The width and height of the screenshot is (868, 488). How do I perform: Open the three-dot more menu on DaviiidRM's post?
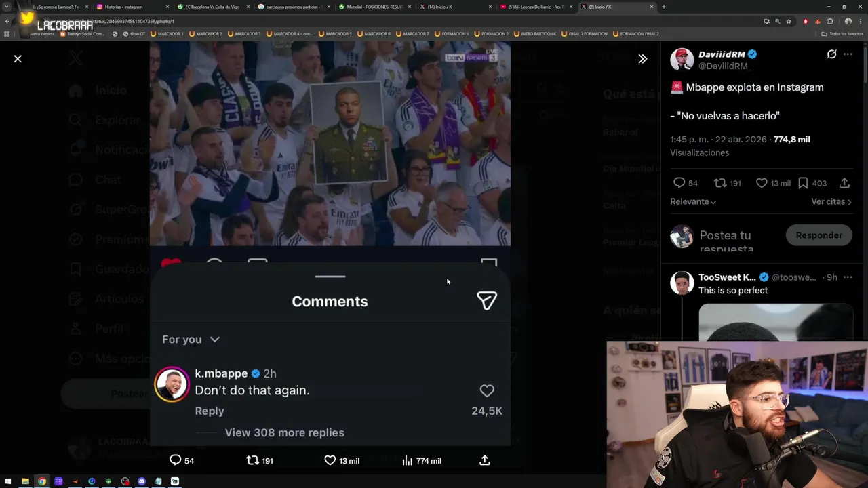848,54
